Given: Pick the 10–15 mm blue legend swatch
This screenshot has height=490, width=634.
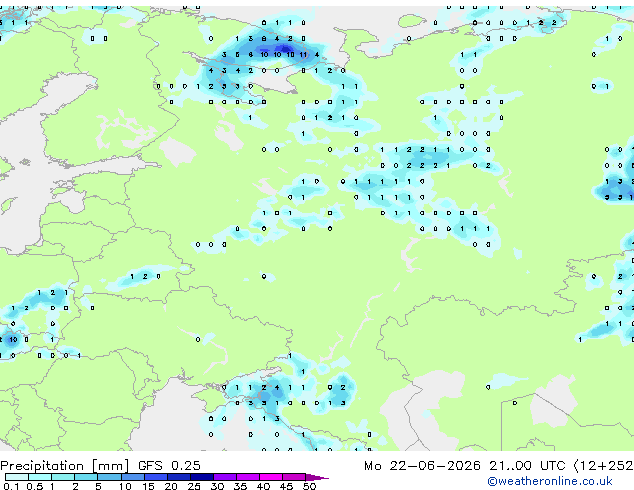Looking at the screenshot, I should pyautogui.click(x=132, y=477).
